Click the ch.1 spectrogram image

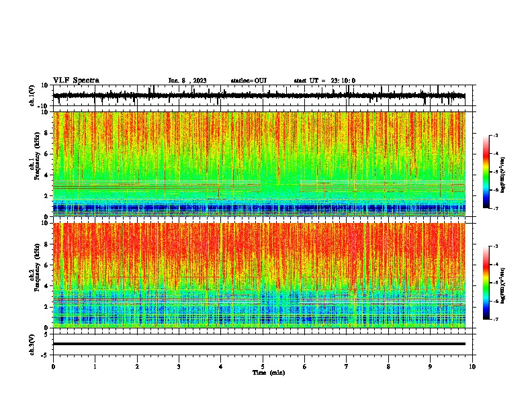pyautogui.click(x=259, y=164)
